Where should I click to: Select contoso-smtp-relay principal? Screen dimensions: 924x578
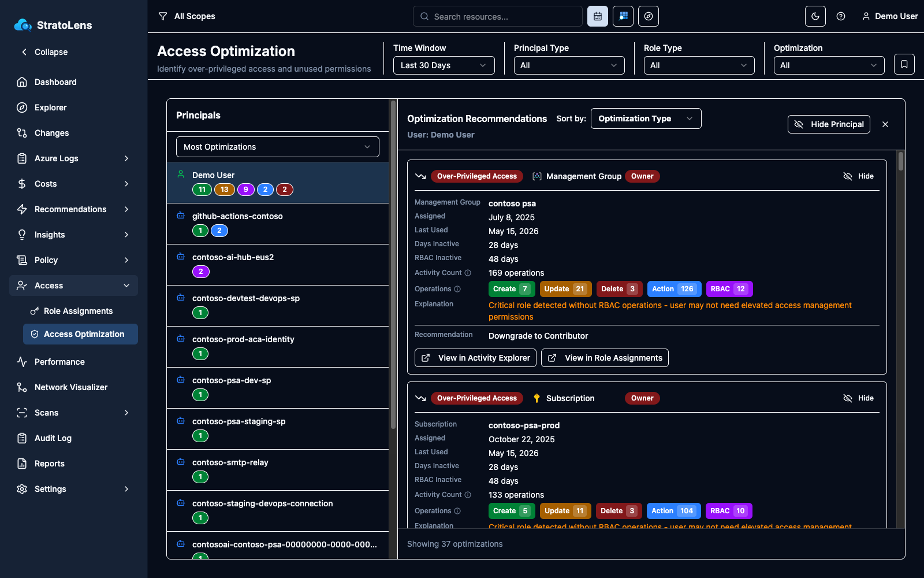tap(278, 470)
